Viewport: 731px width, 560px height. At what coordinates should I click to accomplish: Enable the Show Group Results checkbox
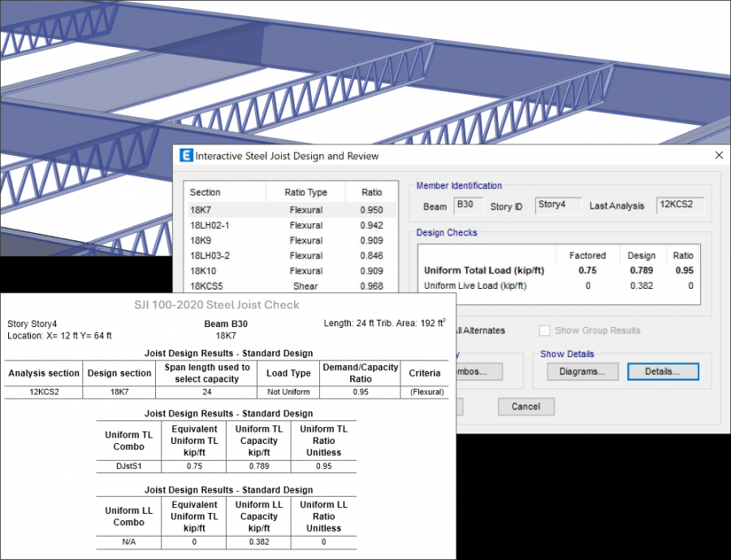(x=546, y=330)
